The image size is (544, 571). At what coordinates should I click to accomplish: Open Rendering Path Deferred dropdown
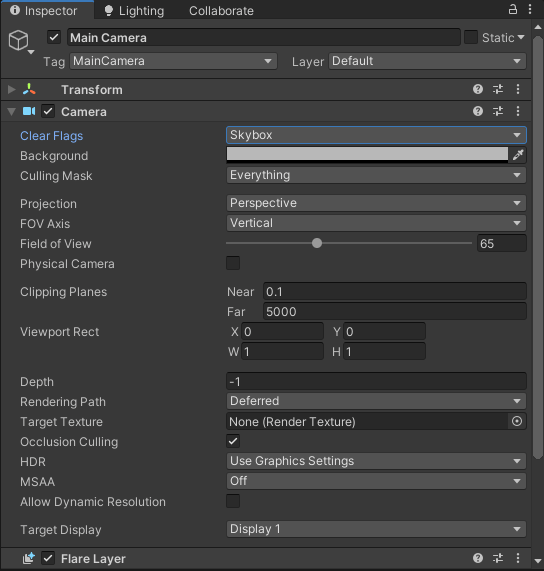pyautogui.click(x=376, y=401)
